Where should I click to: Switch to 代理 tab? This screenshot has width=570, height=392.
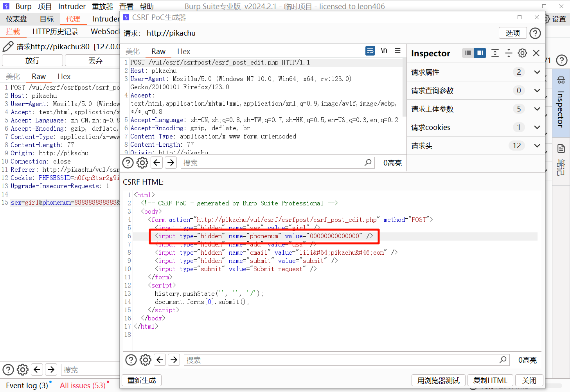tap(73, 19)
